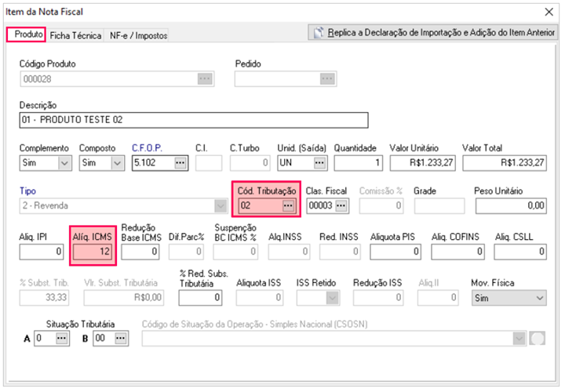The width and height of the screenshot is (565, 392).
Task: Select the Produto tab
Action: pos(28,34)
